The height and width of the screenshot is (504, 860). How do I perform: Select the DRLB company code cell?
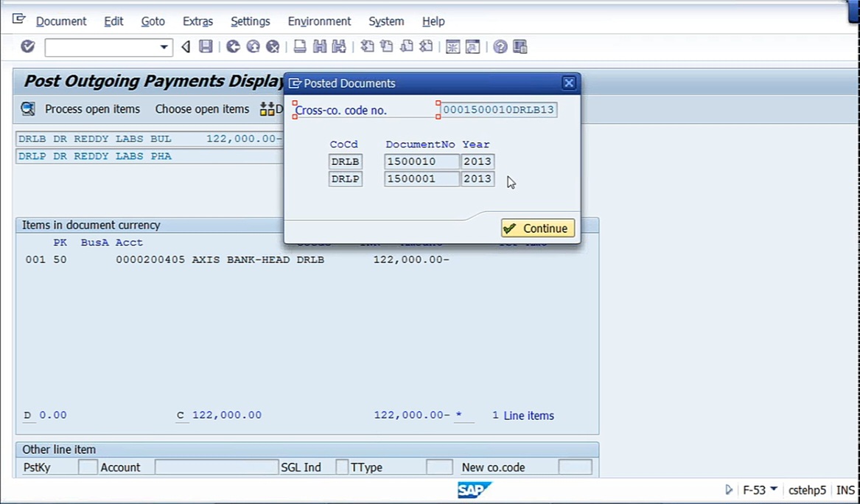click(346, 161)
